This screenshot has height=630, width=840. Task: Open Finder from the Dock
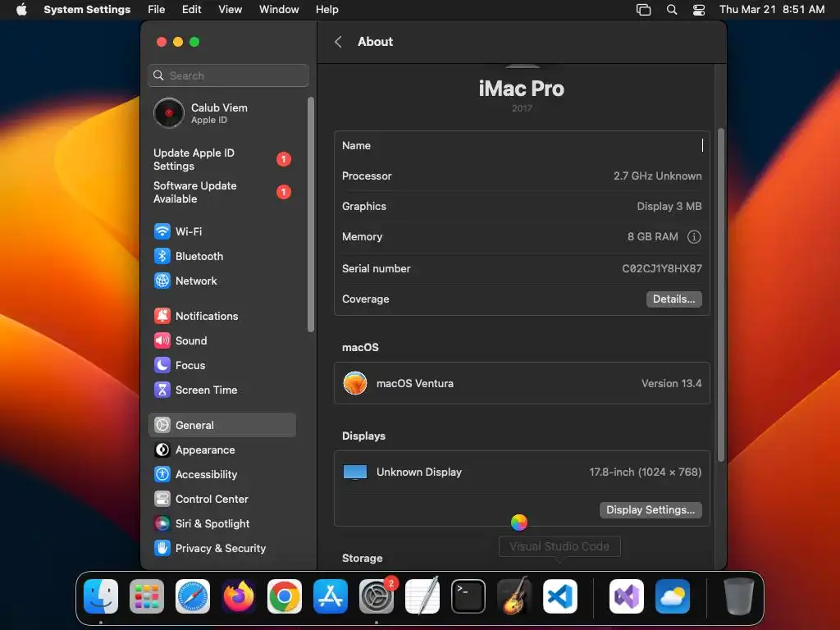(101, 596)
